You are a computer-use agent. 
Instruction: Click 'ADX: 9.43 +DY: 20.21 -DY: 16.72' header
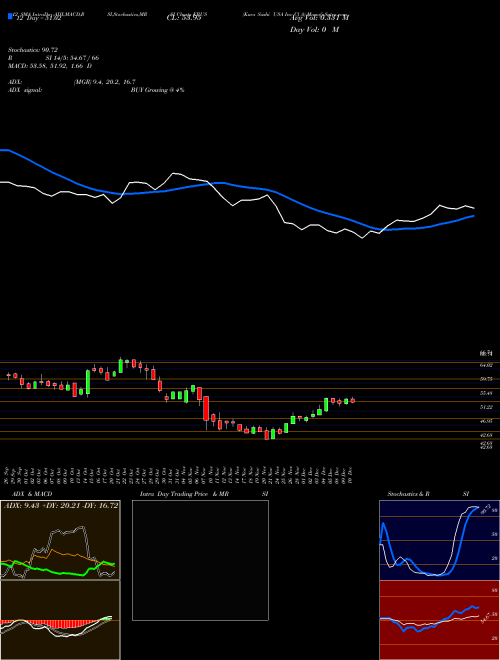pyautogui.click(x=61, y=506)
